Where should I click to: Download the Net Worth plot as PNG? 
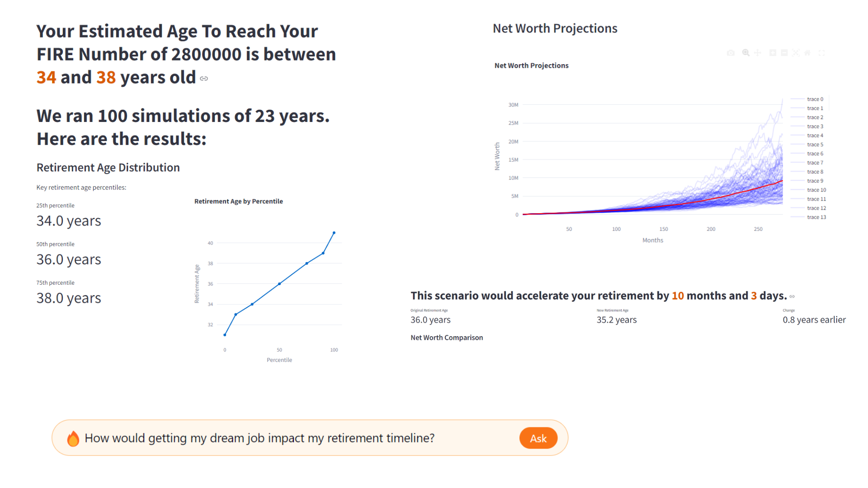(731, 53)
